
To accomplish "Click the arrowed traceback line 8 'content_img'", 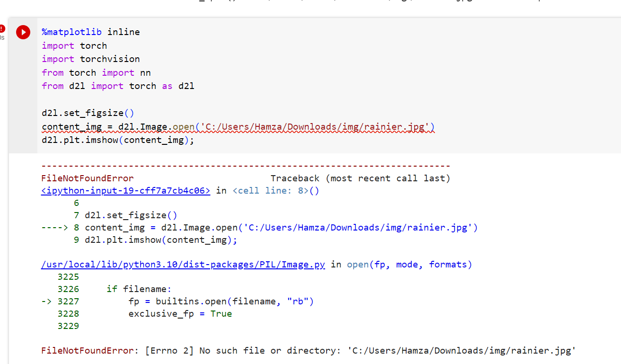I will tap(281, 228).
